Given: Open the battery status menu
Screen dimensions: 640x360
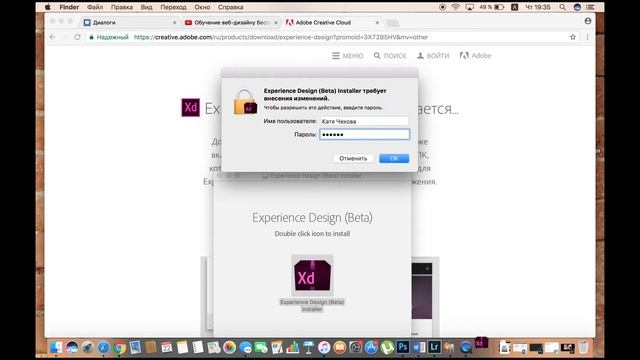Looking at the screenshot, I should point(492,7).
